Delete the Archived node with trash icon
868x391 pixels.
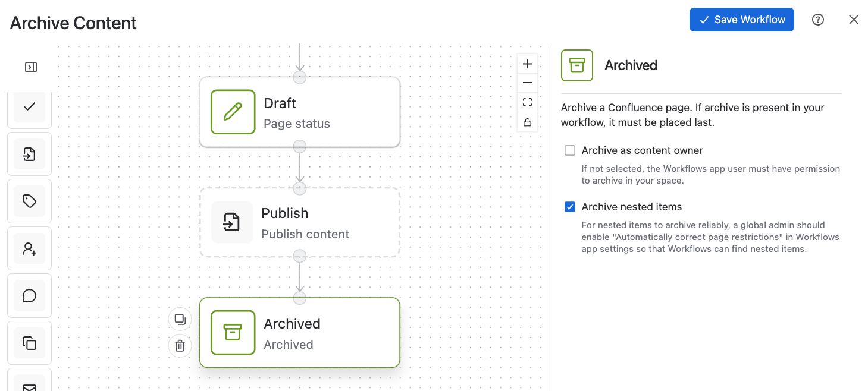point(180,346)
